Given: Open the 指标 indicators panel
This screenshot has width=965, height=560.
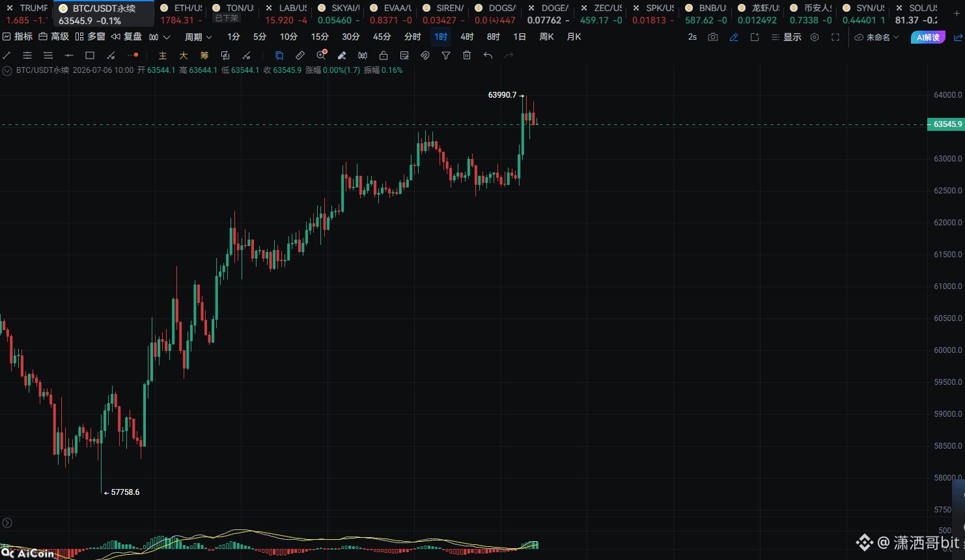Looking at the screenshot, I should tap(18, 37).
